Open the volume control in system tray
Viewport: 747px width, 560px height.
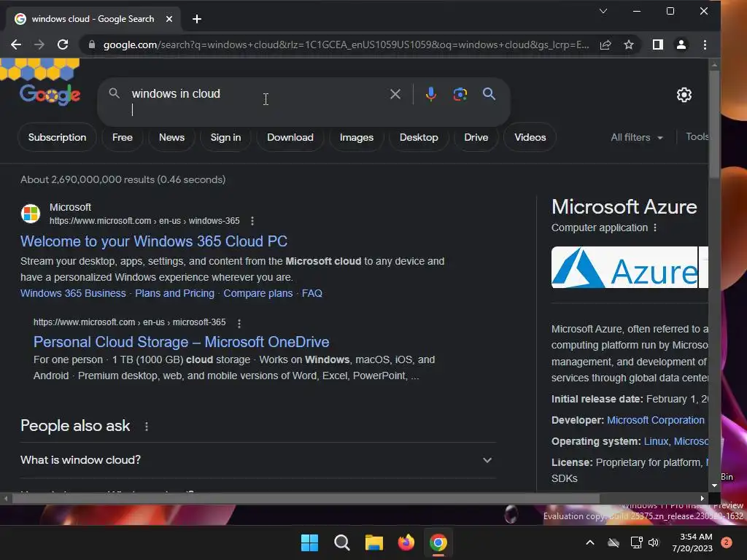coord(654,542)
